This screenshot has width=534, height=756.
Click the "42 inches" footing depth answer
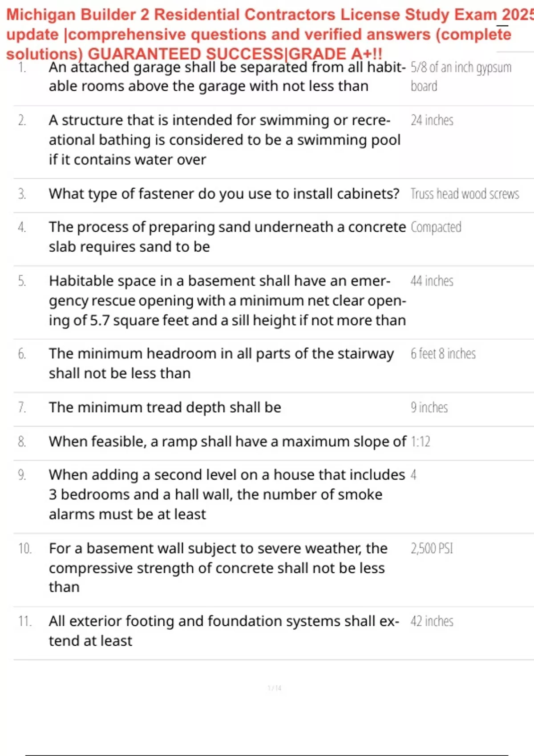432,621
